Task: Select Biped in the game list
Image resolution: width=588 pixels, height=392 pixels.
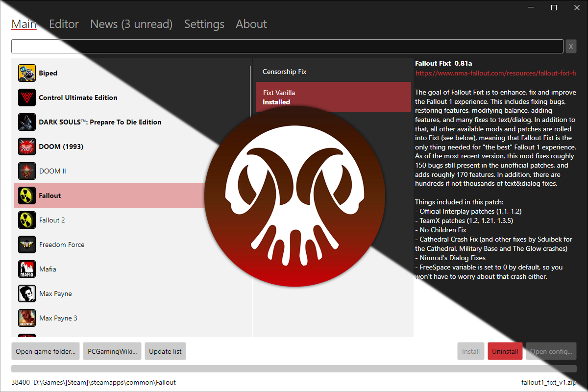Action: [48, 73]
